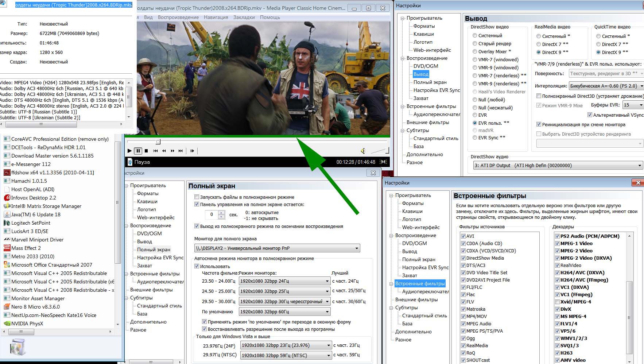Click the Stop playback button
Image resolution: width=644 pixels, height=364 pixels.
click(146, 151)
